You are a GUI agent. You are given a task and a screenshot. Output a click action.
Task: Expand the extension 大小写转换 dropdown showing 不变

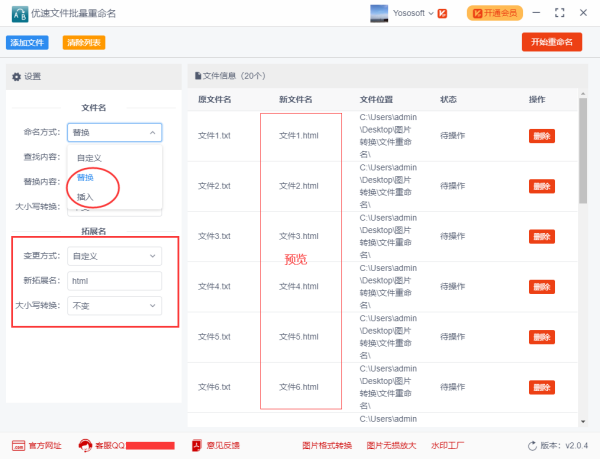[x=115, y=305]
